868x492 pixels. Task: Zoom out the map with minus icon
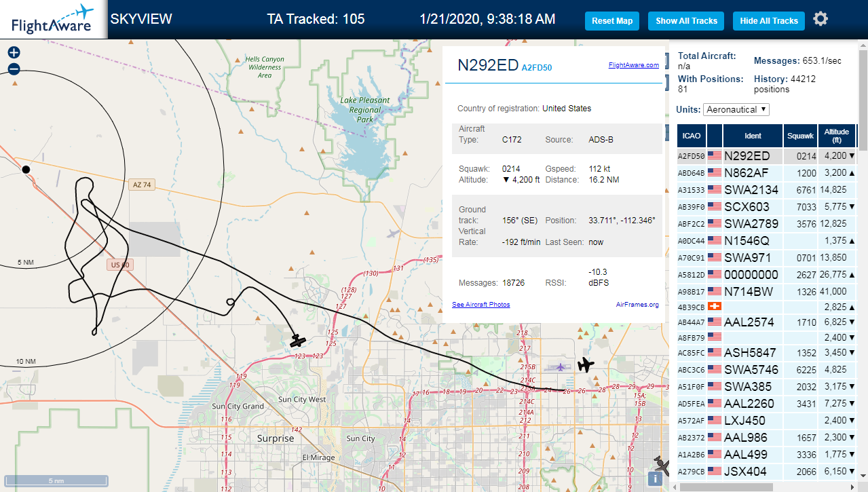(14, 69)
